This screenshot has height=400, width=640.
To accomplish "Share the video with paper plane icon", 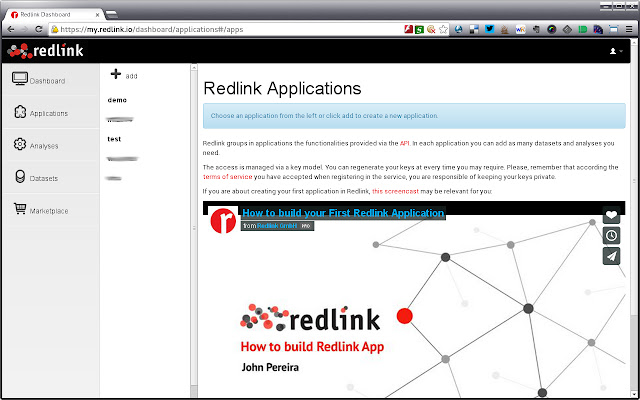I will tap(611, 256).
